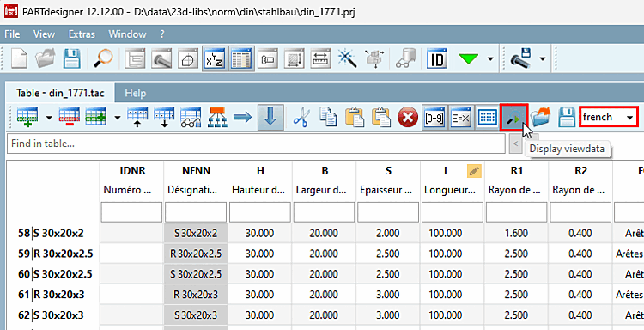Image resolution: width=644 pixels, height=330 pixels.
Task: Click the blue right arrow icon
Action: click(242, 118)
